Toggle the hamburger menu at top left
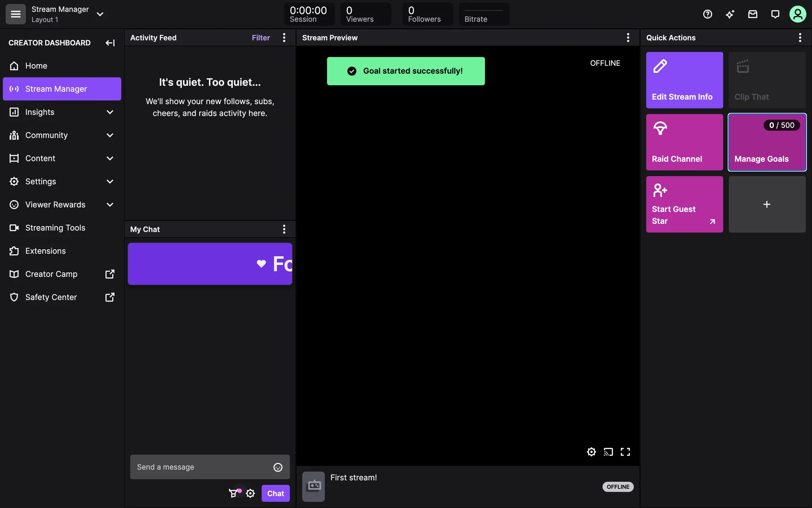The height and width of the screenshot is (508, 812). pos(16,14)
